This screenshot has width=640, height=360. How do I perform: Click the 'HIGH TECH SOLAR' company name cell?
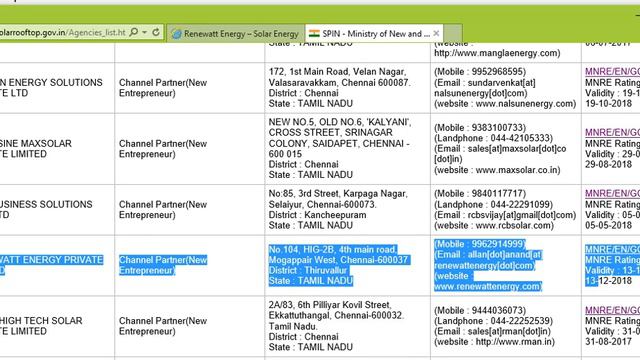tap(41, 326)
